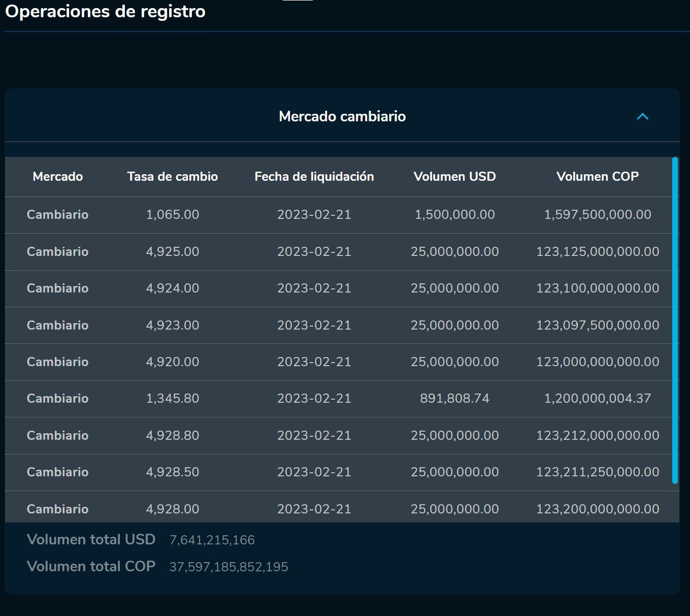The width and height of the screenshot is (690, 616).
Task: Click the Volumen COP column header
Action: (597, 177)
